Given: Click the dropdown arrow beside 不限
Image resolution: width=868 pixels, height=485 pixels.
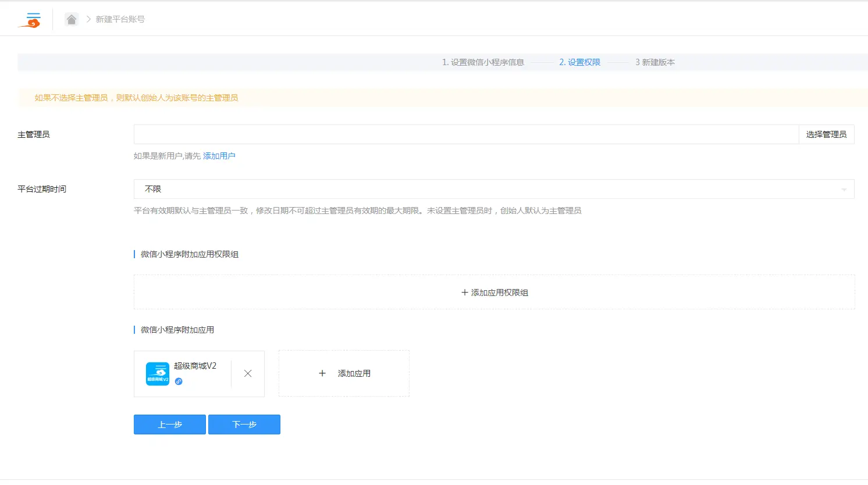Looking at the screenshot, I should [844, 190].
